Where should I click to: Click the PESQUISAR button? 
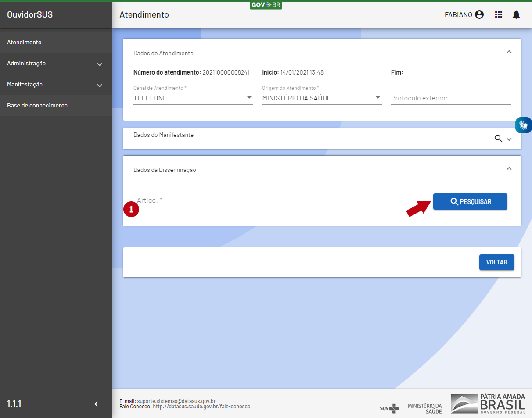coord(470,202)
